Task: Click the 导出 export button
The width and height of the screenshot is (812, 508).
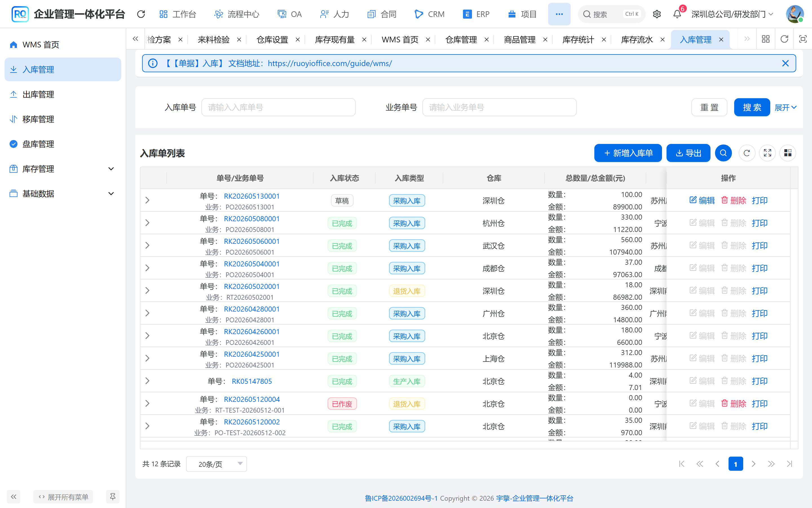Action: click(x=688, y=153)
